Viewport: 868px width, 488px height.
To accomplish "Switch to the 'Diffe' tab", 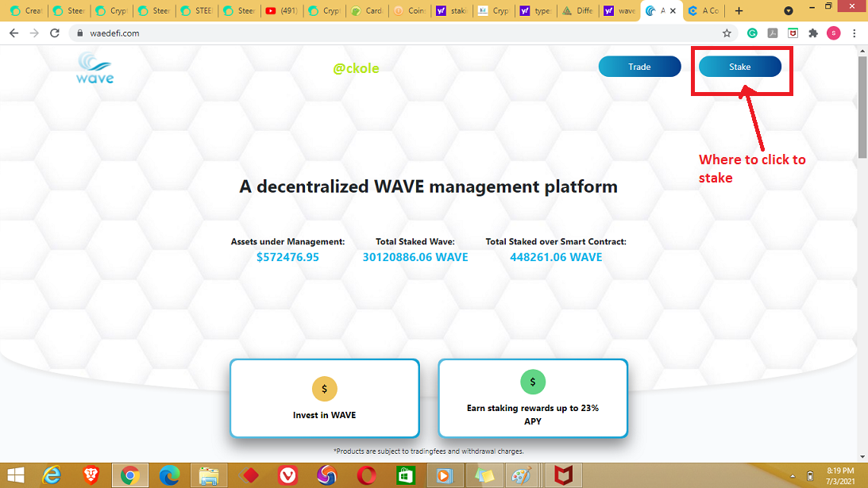I will click(x=577, y=10).
